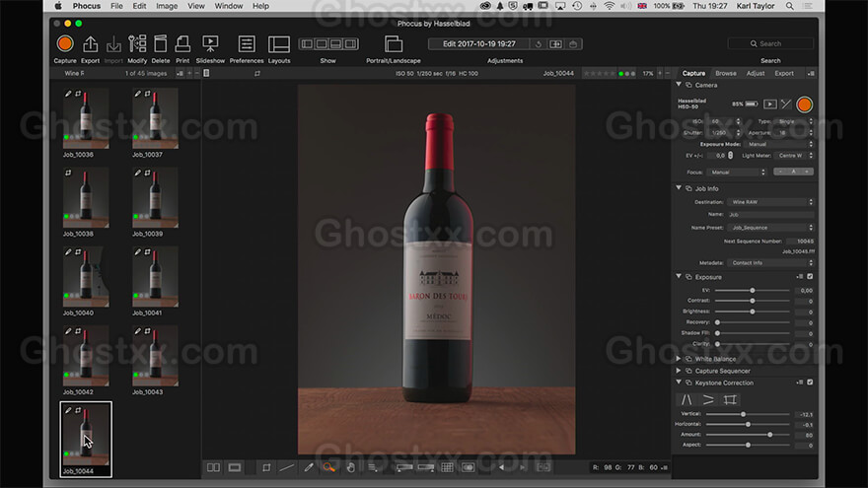Select the straighten line tool

[287, 467]
